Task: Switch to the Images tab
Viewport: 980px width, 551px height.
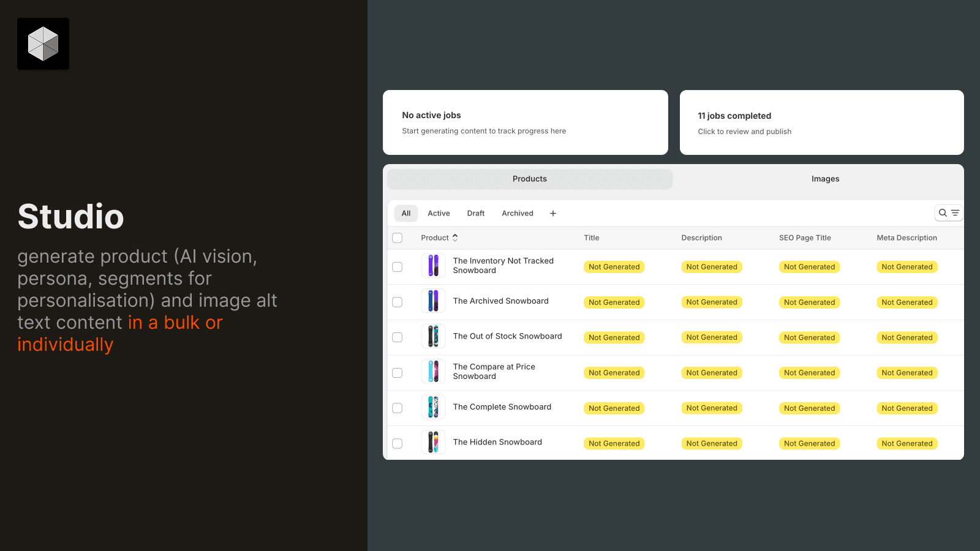Action: [x=825, y=179]
